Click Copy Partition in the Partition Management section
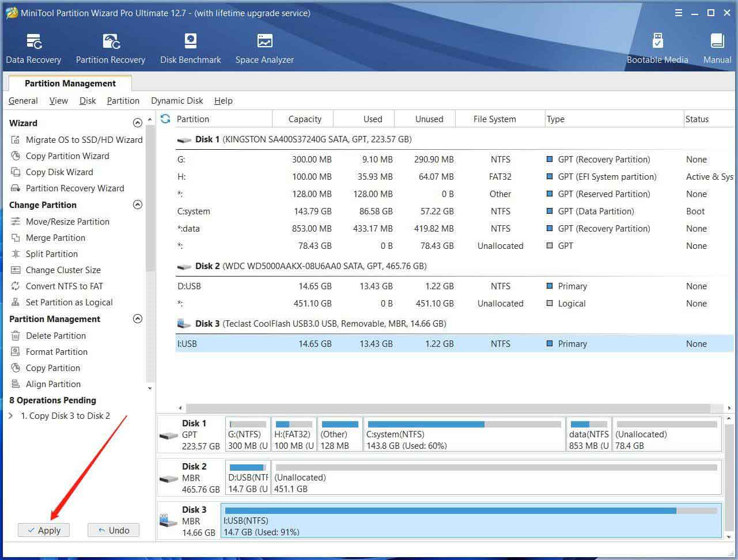 (x=46, y=368)
